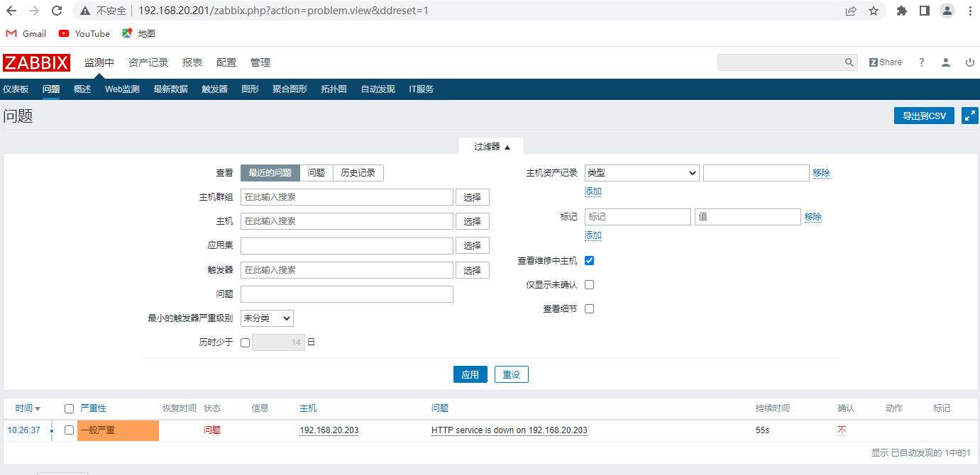Toggle fullscreen view with the expand icon
The height and width of the screenshot is (475, 980).
[969, 116]
